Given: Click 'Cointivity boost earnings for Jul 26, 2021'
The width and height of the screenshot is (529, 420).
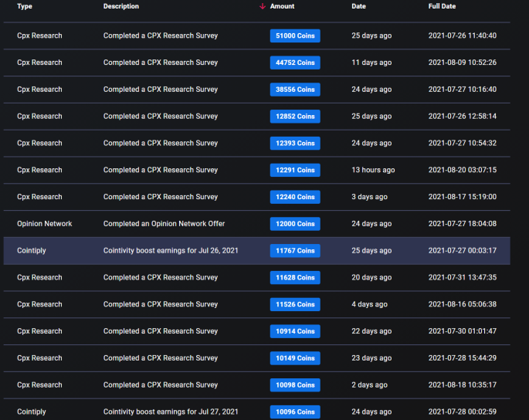Looking at the screenshot, I should (x=171, y=251).
